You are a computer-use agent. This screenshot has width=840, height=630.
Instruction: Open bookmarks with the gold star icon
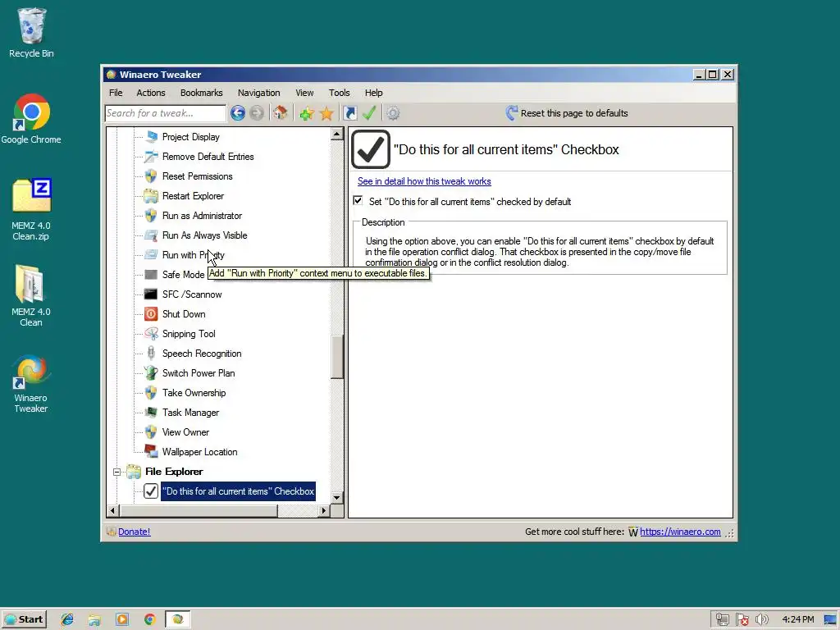tap(326, 113)
